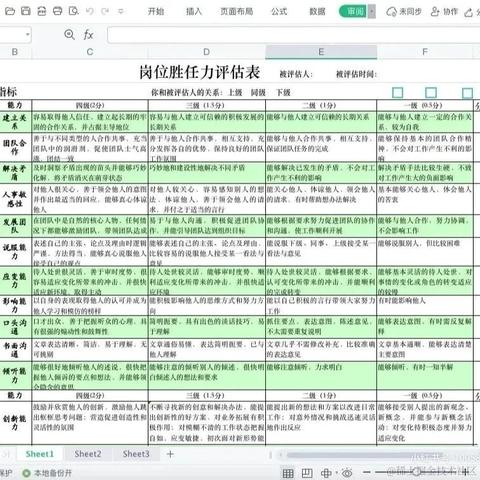480x480 pixels.
Task: Click the 说服能力 row label
Action: click(x=15, y=251)
